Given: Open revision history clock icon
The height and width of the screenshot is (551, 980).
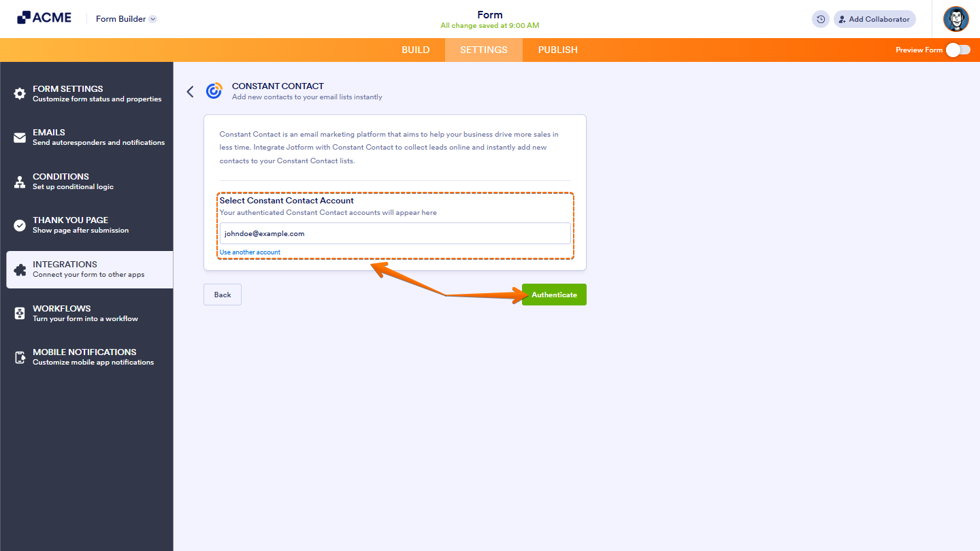Looking at the screenshot, I should click(821, 19).
